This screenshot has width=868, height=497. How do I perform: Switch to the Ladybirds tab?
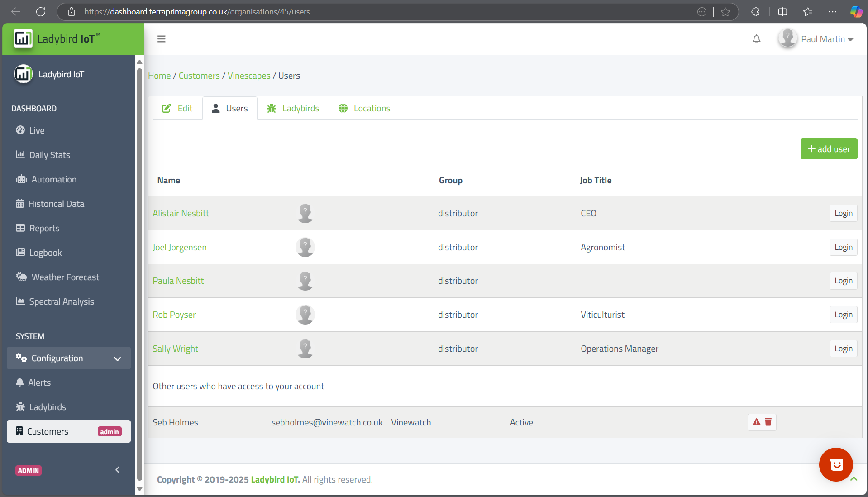click(293, 109)
